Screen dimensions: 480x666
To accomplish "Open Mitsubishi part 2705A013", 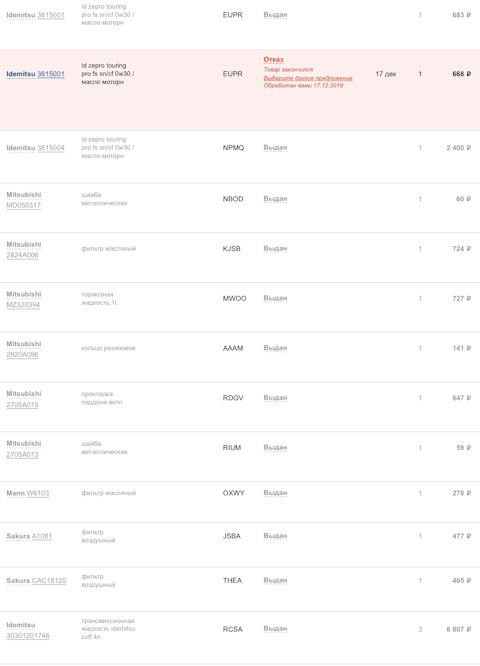I will click(22, 454).
